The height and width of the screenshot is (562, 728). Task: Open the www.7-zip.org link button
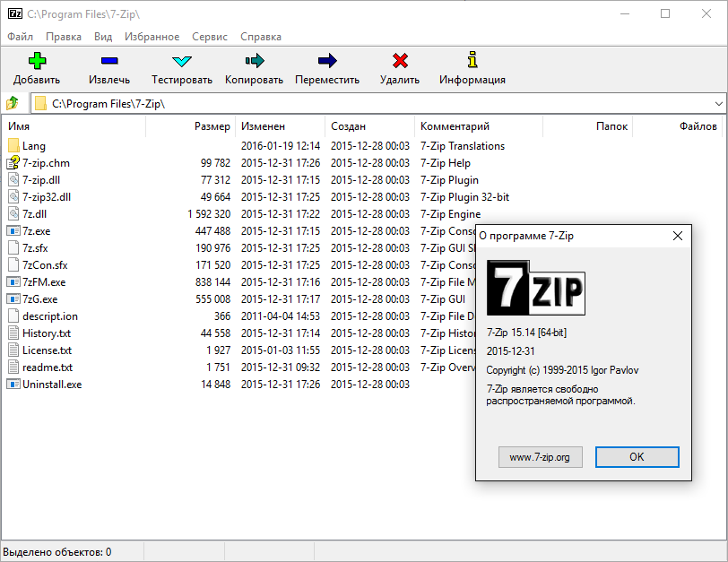(540, 457)
